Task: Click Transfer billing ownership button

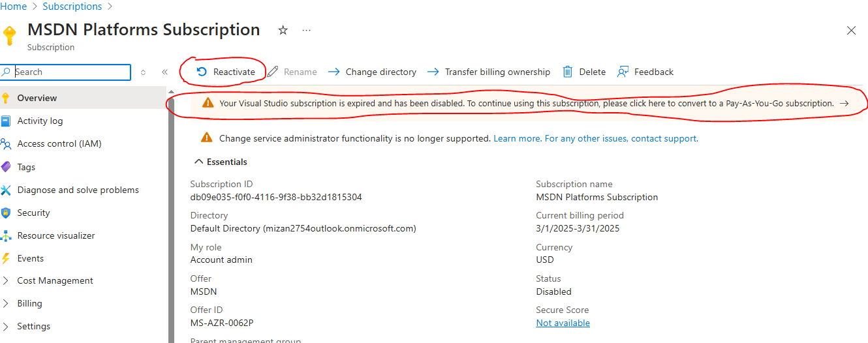Action: point(489,72)
